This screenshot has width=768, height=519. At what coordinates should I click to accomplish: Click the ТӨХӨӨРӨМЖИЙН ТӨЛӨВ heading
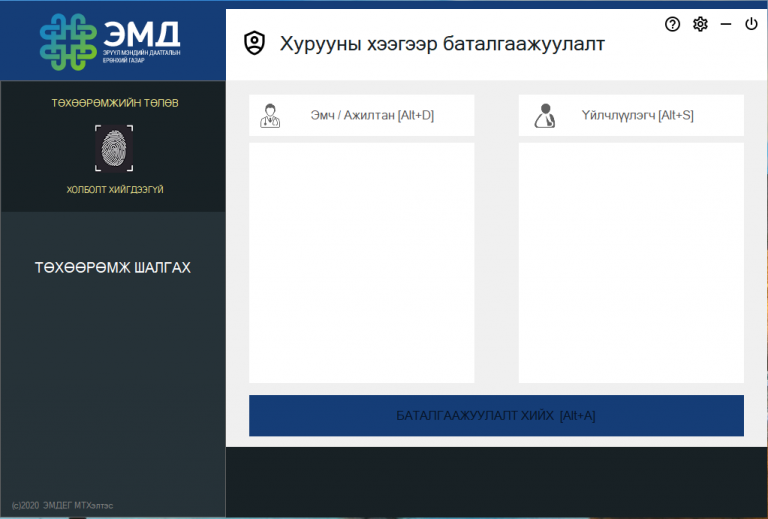[x=115, y=103]
